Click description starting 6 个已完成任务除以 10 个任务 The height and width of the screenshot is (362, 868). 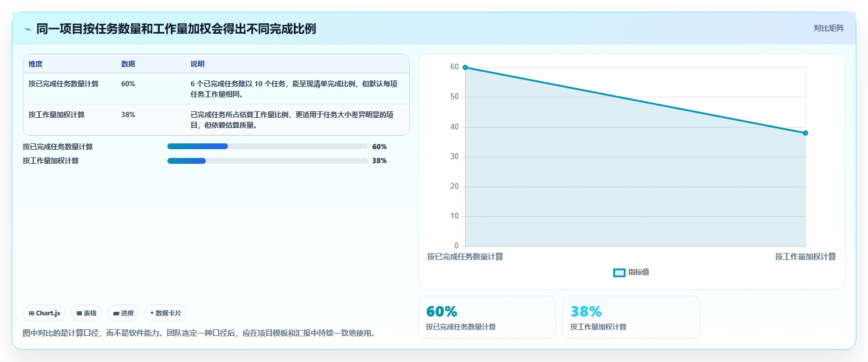coord(294,89)
